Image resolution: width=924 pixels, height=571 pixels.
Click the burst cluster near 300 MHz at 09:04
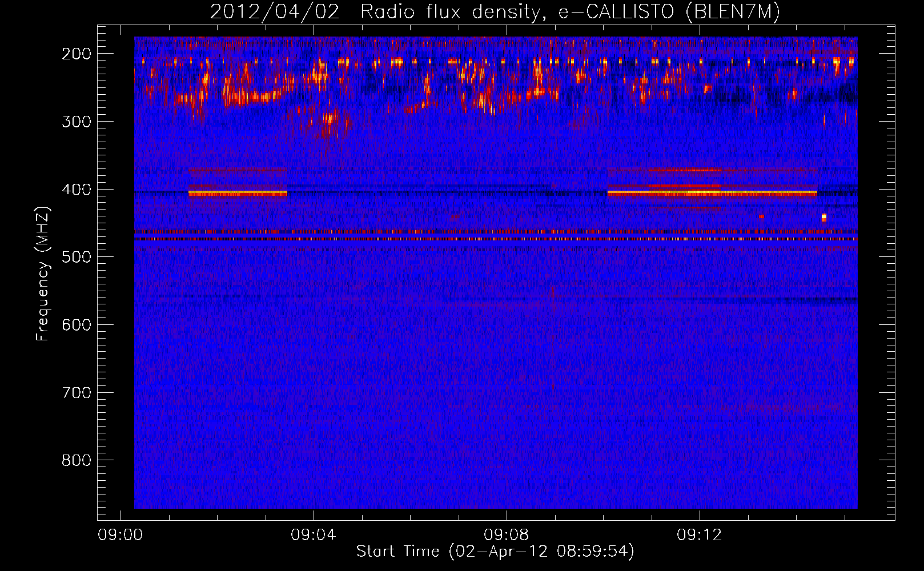click(x=329, y=124)
